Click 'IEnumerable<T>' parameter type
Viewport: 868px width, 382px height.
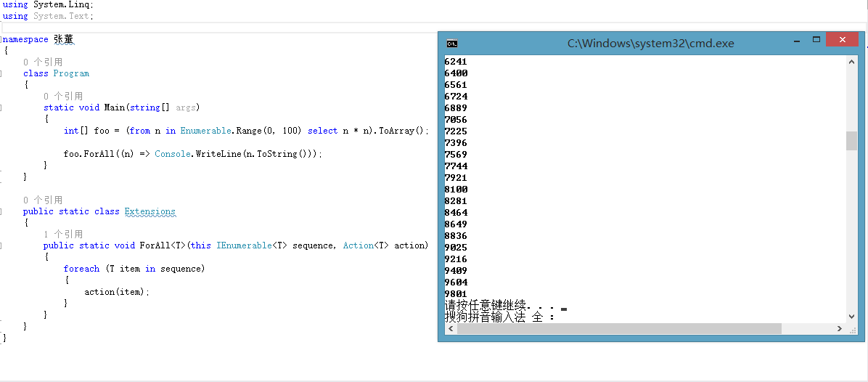pyautogui.click(x=252, y=245)
